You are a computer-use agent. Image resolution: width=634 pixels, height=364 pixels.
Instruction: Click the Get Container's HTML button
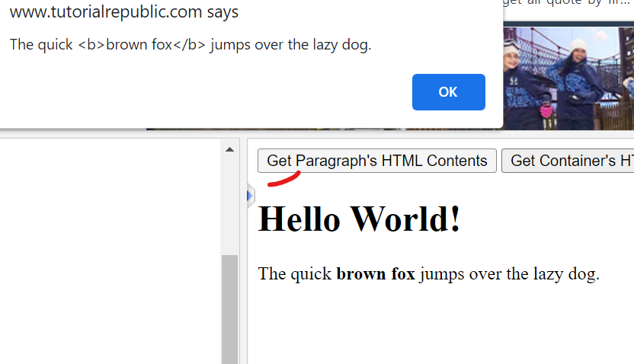(x=568, y=161)
